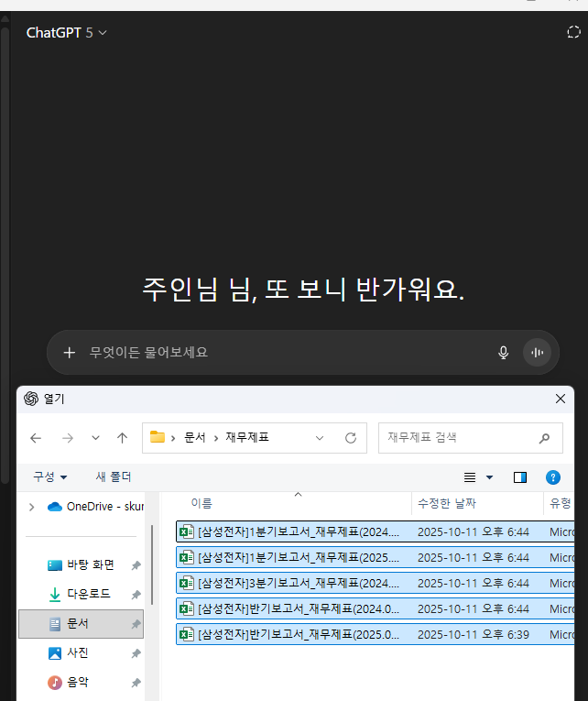This screenshot has width=588, height=701.
Task: Close the 열기 file dialog
Action: [561, 399]
